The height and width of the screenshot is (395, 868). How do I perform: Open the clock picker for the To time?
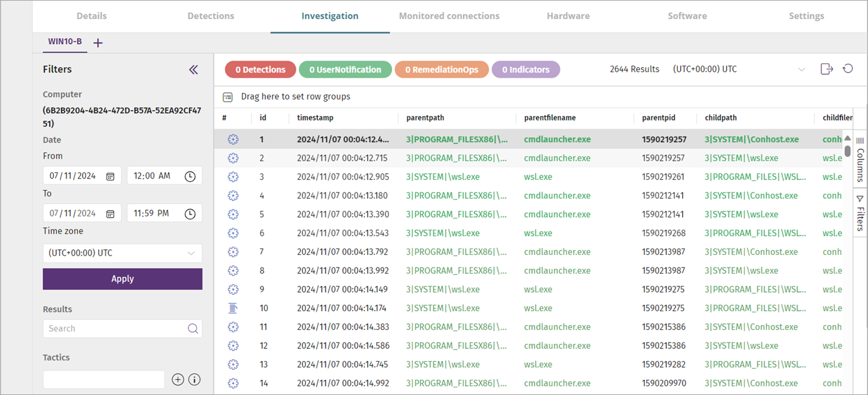[x=190, y=213]
